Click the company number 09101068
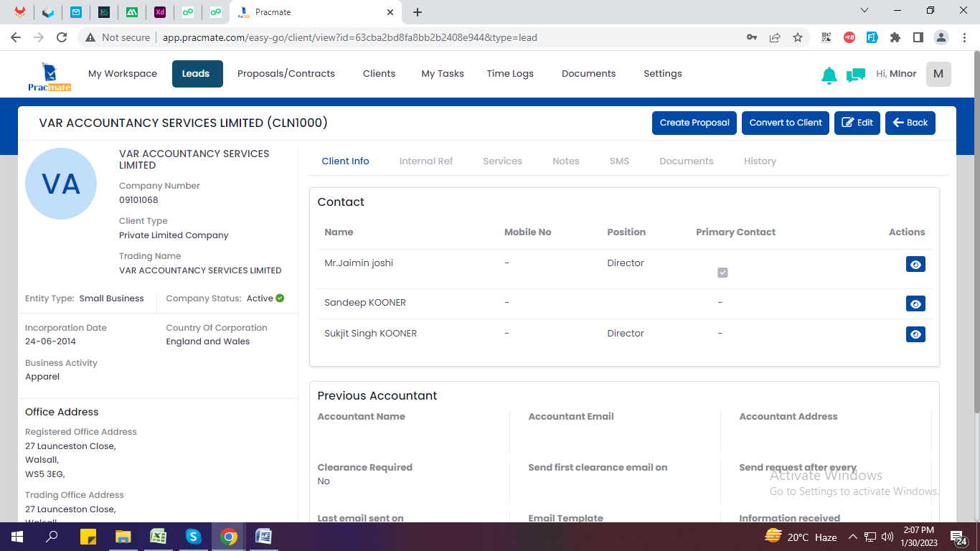This screenshot has width=980, height=551. [138, 200]
